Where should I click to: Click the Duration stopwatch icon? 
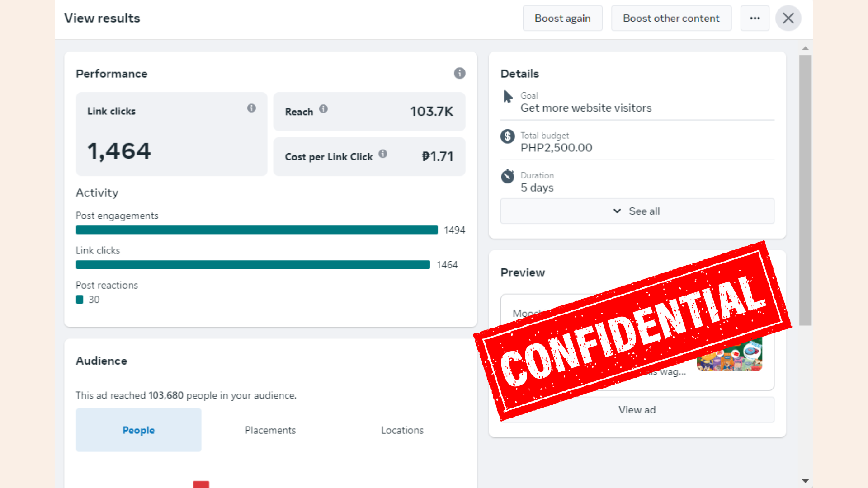[x=507, y=176]
